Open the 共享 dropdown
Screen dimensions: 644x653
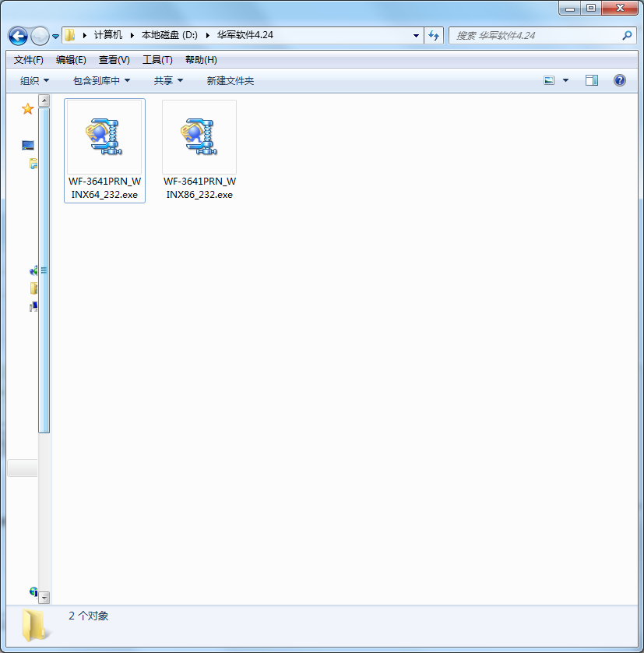(x=168, y=80)
